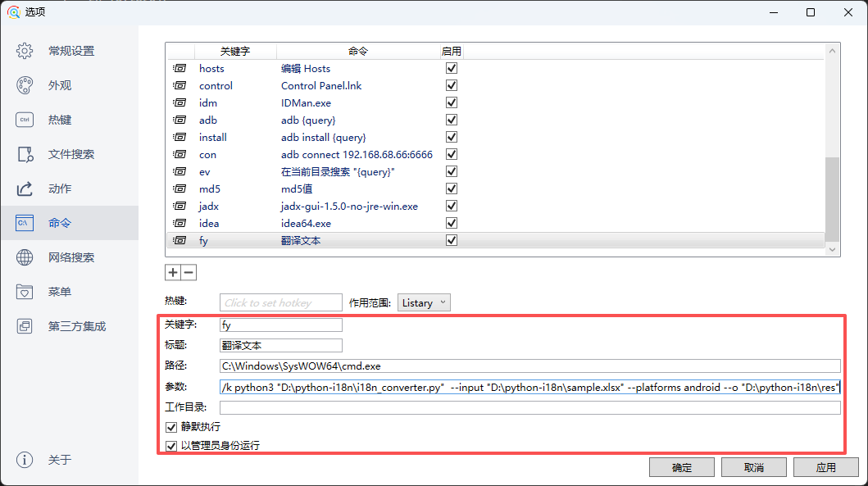Click the 确定 OK button
This screenshot has height=486, width=868.
tap(681, 467)
